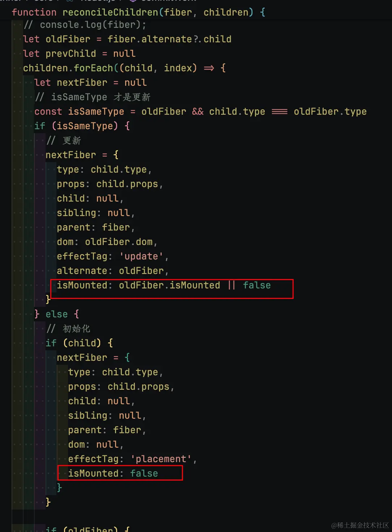Click the === operator in isSameType line

[x=280, y=111]
